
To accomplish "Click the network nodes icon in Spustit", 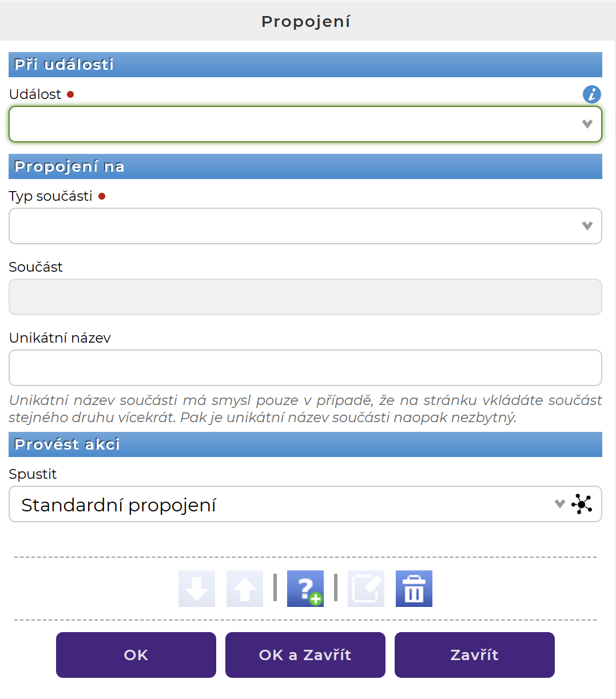I will click(x=582, y=504).
